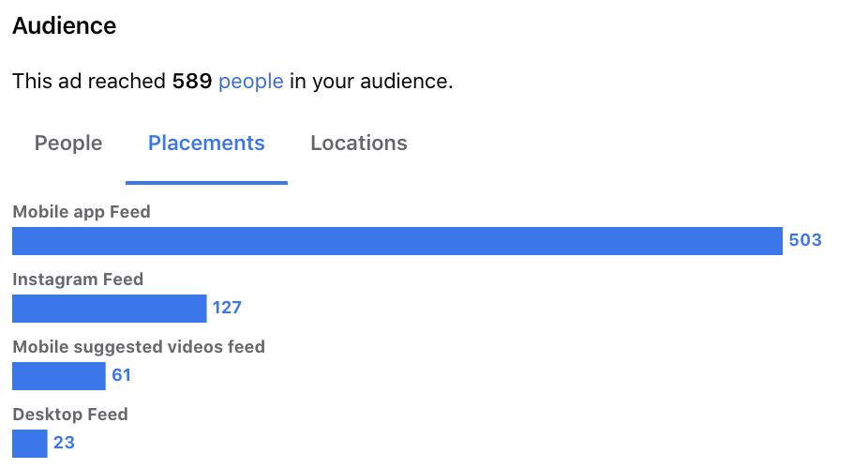The height and width of the screenshot is (469, 868).
Task: Click the 23 value label
Action: point(64,443)
